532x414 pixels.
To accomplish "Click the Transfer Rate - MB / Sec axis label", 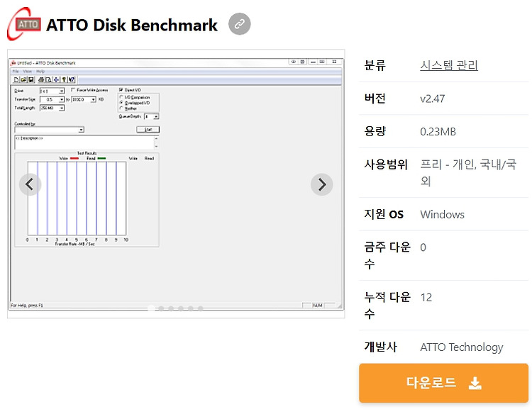I will (x=74, y=244).
